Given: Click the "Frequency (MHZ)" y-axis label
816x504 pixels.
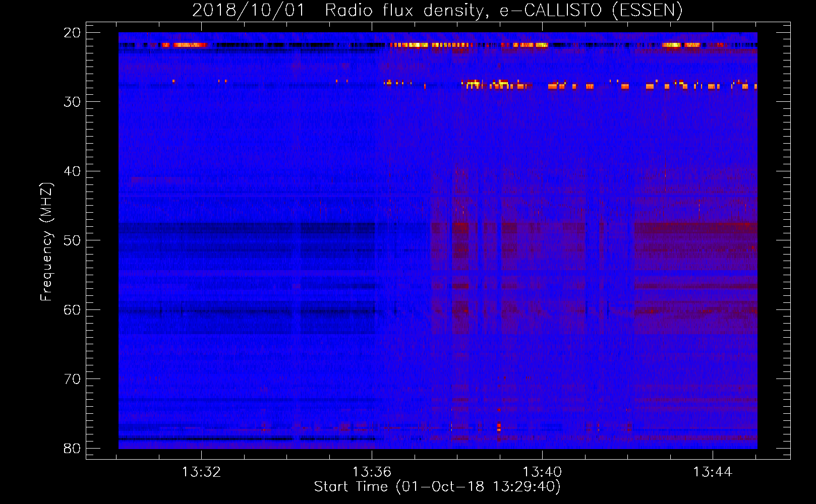Looking at the screenshot, I should click(46, 242).
